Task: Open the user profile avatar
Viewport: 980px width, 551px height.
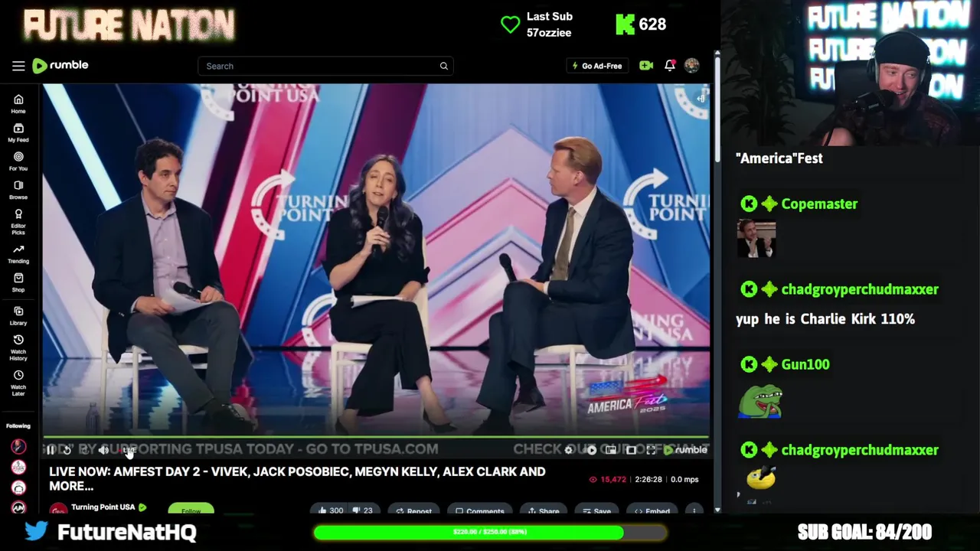Action: (x=691, y=66)
